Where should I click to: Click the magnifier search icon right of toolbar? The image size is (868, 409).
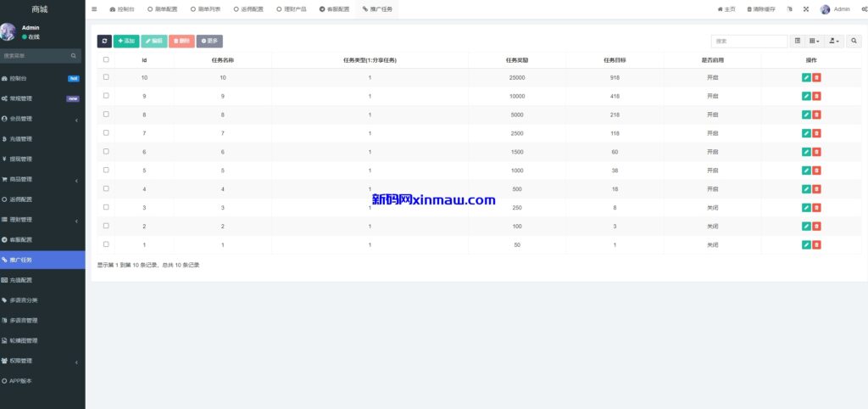pos(854,41)
